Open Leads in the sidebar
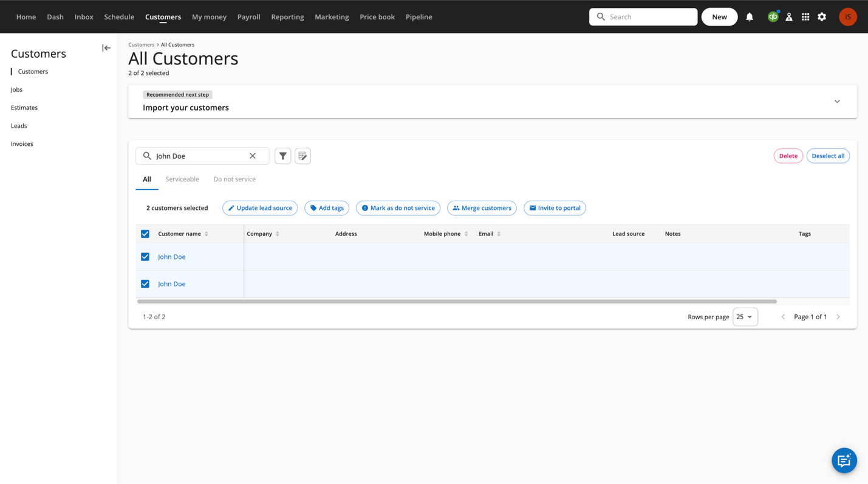Viewport: 868px width, 484px height. point(19,126)
